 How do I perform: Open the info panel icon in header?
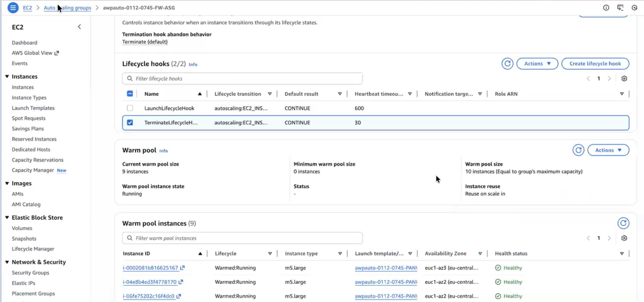click(606, 8)
